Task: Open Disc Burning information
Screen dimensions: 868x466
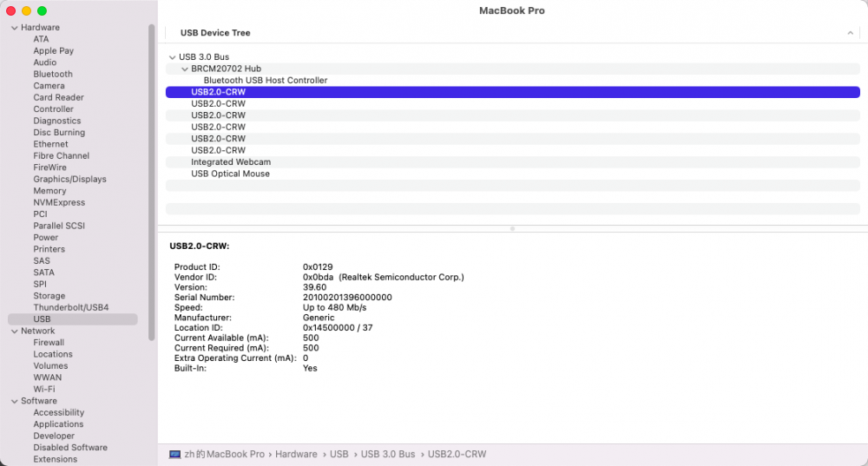Action: click(59, 132)
